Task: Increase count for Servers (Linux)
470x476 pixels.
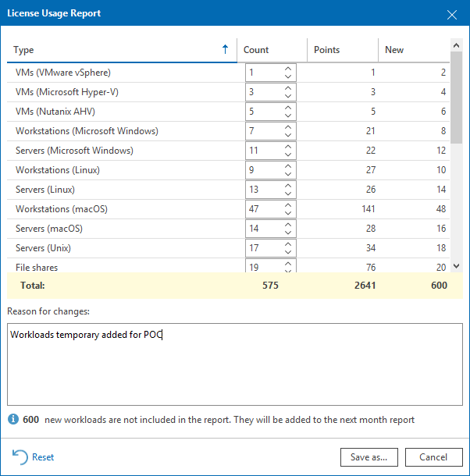Action: coord(288,186)
